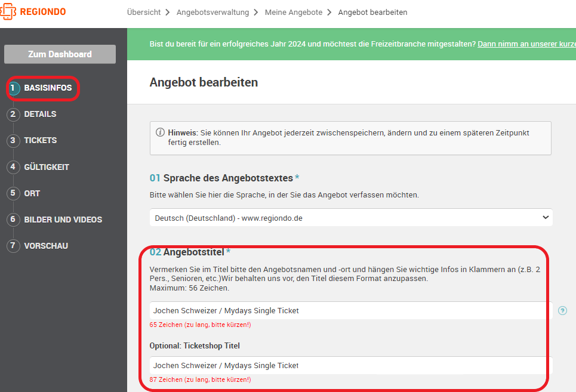Open BILDER UND VIDEOS step
This screenshot has height=392, width=576.
point(63,220)
